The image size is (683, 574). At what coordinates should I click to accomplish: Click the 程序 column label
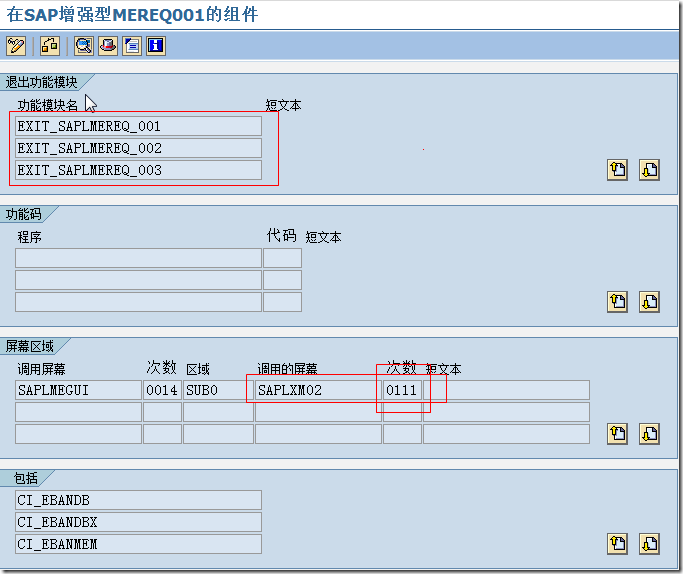30,237
